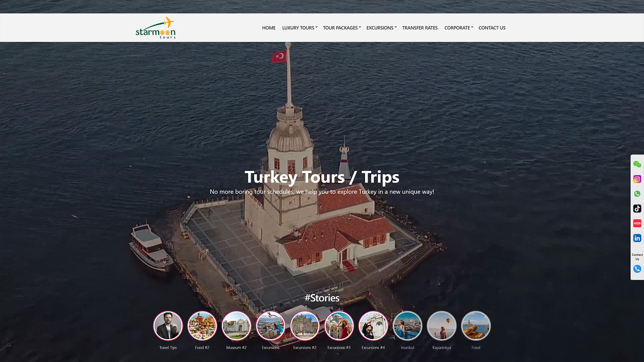
Task: Expand the Luxury Tours dropdown menu
Action: pos(300,28)
